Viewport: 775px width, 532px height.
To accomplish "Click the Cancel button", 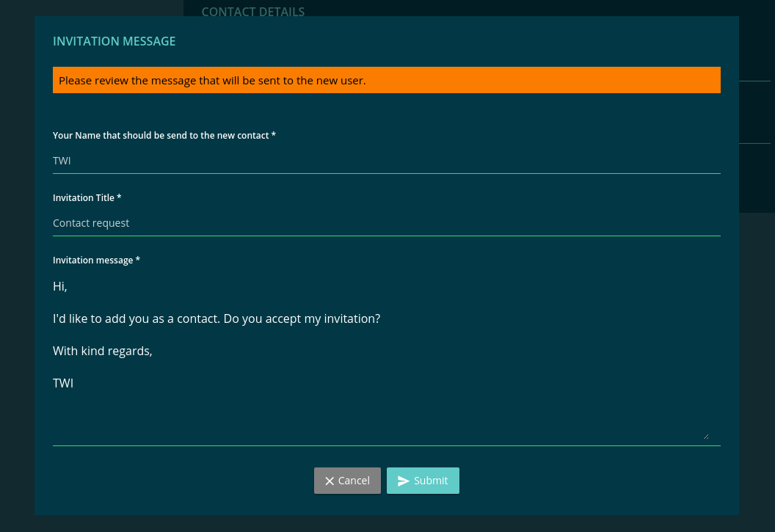I will (x=347, y=481).
